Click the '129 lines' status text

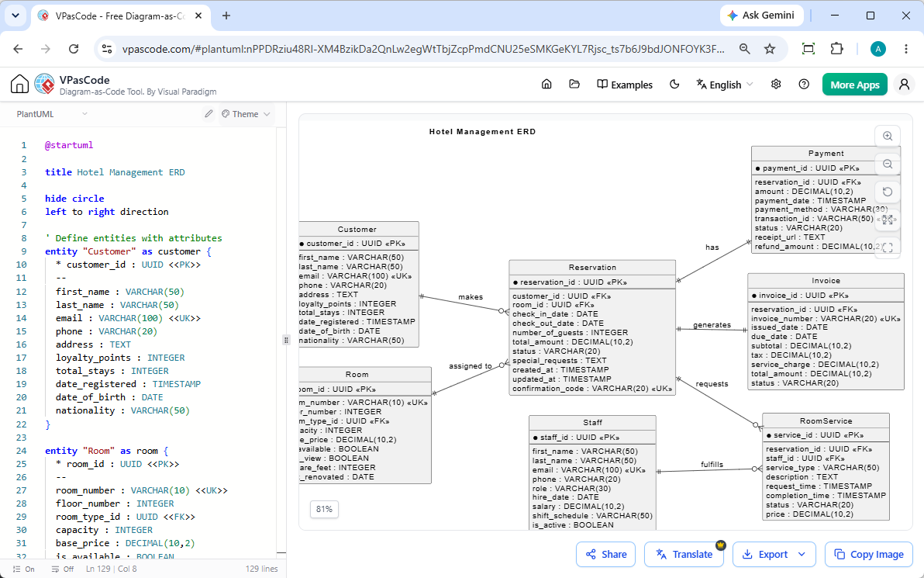tap(262, 569)
